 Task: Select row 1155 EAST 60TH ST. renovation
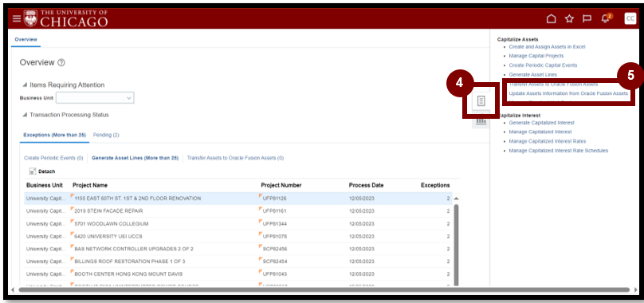coord(238,199)
